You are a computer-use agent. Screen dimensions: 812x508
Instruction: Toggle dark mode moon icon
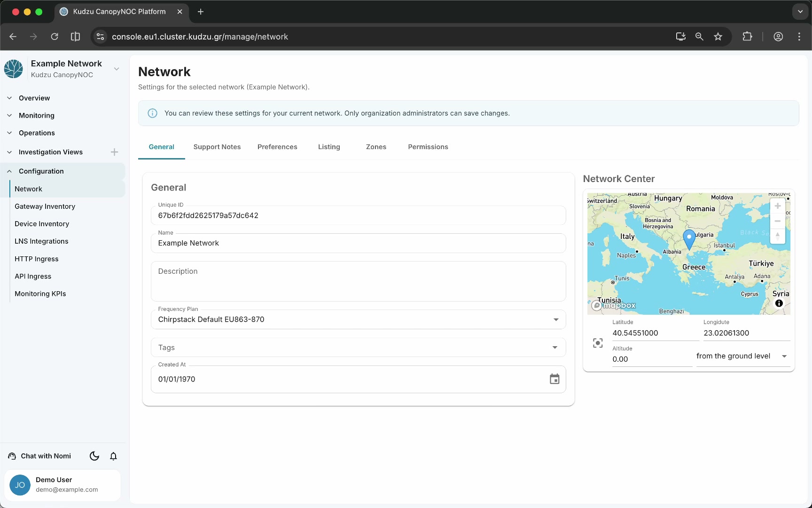coord(94,456)
